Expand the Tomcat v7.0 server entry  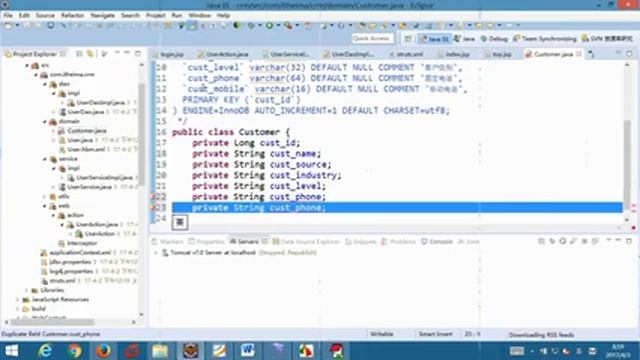point(156,253)
